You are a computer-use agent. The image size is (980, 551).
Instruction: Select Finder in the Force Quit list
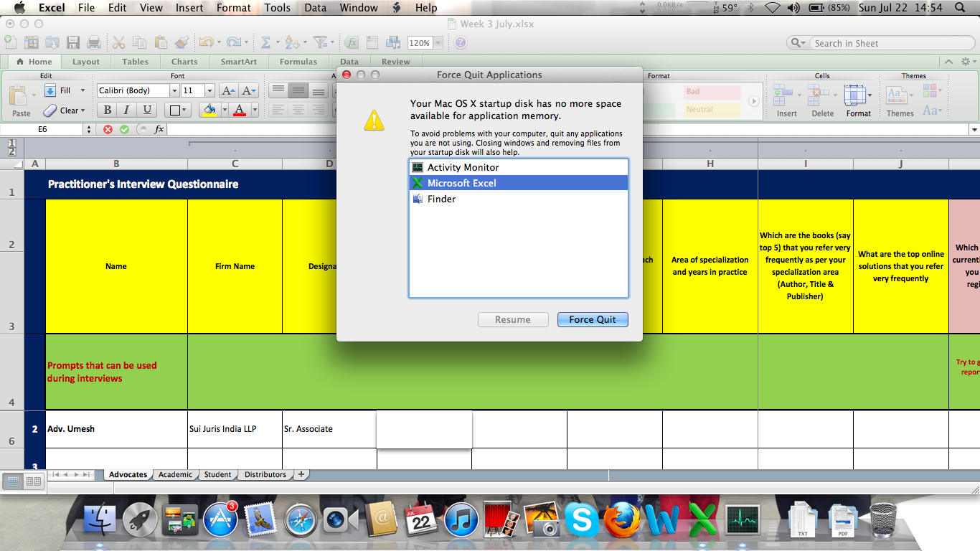tap(519, 199)
